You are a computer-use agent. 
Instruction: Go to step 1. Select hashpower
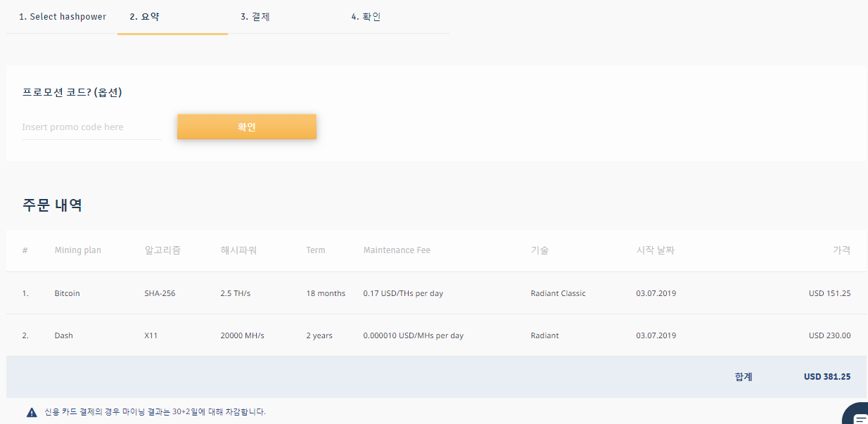point(63,17)
